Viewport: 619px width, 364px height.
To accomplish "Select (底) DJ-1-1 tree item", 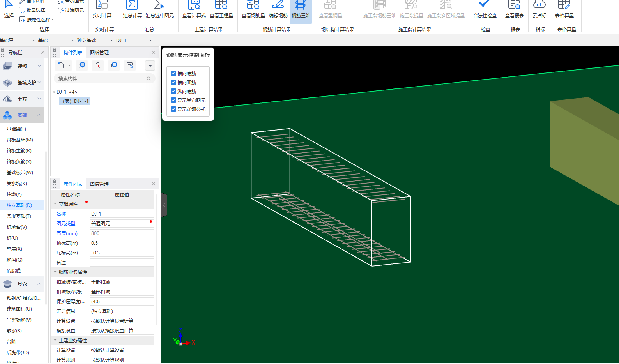I will click(75, 101).
